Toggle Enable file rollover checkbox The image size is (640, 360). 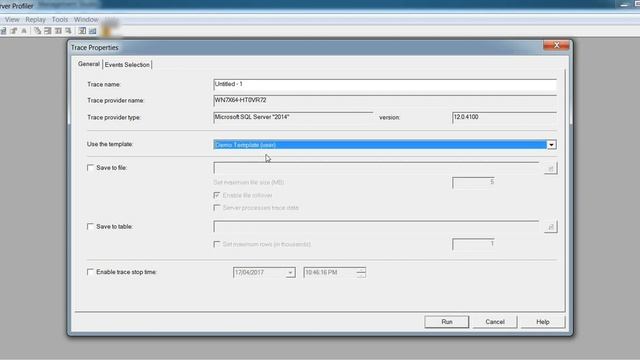point(217,195)
